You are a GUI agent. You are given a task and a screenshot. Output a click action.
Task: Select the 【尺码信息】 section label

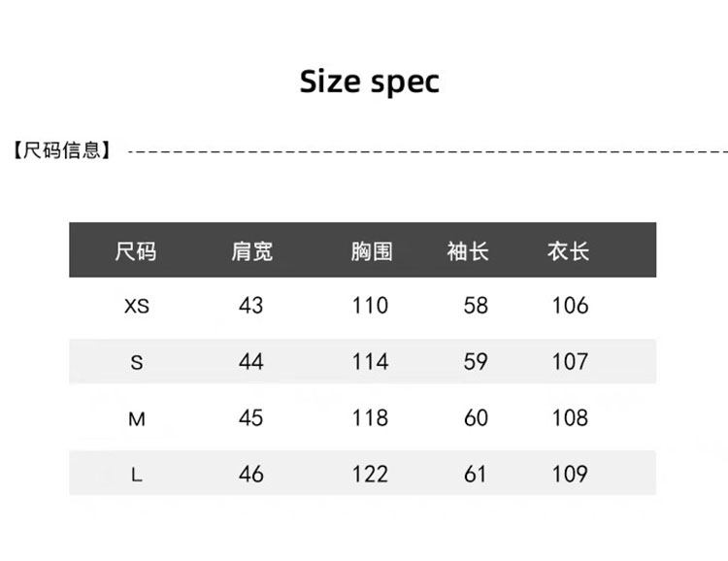tap(63, 150)
